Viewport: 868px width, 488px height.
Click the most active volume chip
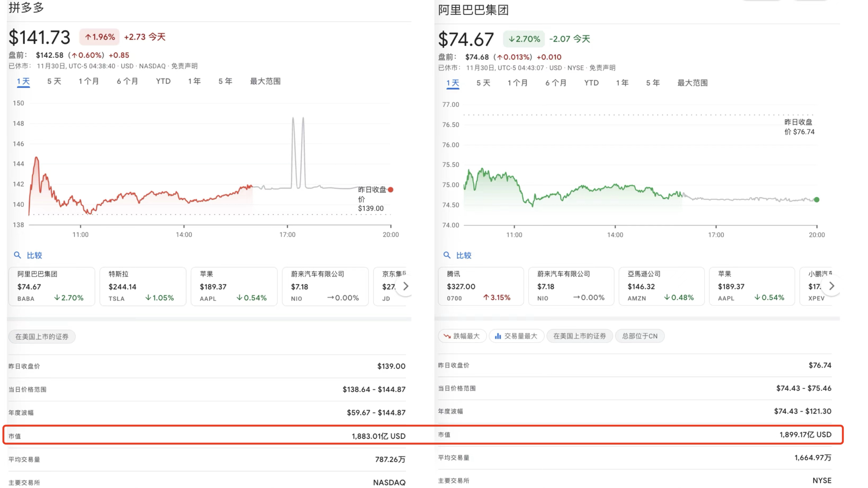coord(516,336)
